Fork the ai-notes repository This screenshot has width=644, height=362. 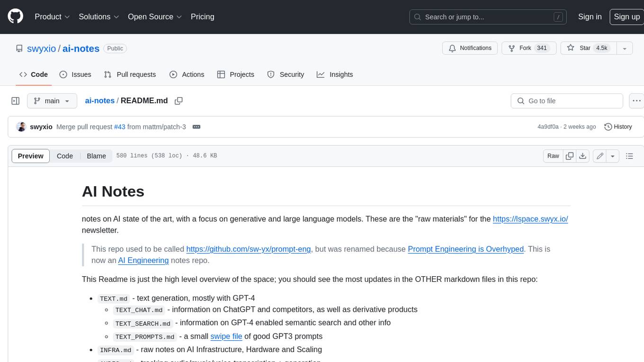pos(528,48)
